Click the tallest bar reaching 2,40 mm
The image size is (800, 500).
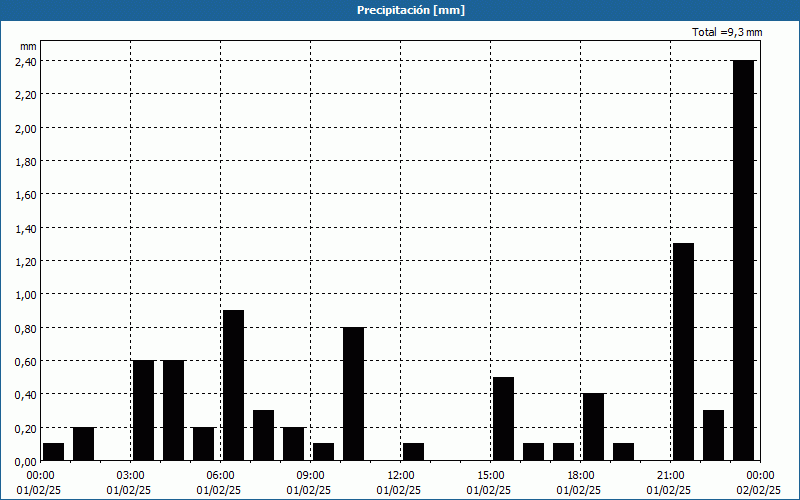(743, 260)
